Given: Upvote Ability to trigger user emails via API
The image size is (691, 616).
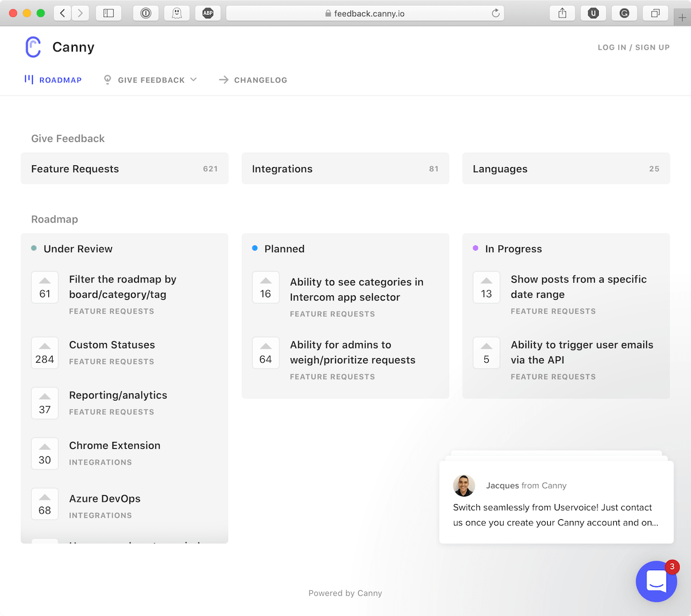Looking at the screenshot, I should coord(486,353).
